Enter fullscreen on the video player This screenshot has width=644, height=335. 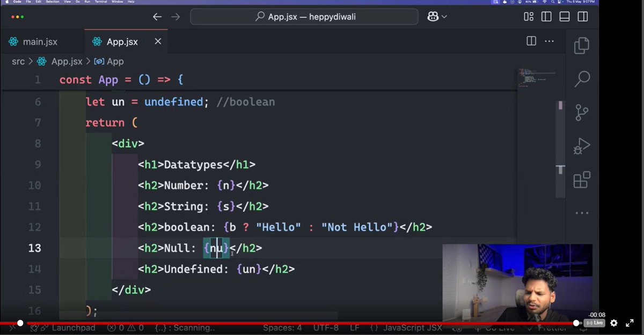pyautogui.click(x=630, y=323)
